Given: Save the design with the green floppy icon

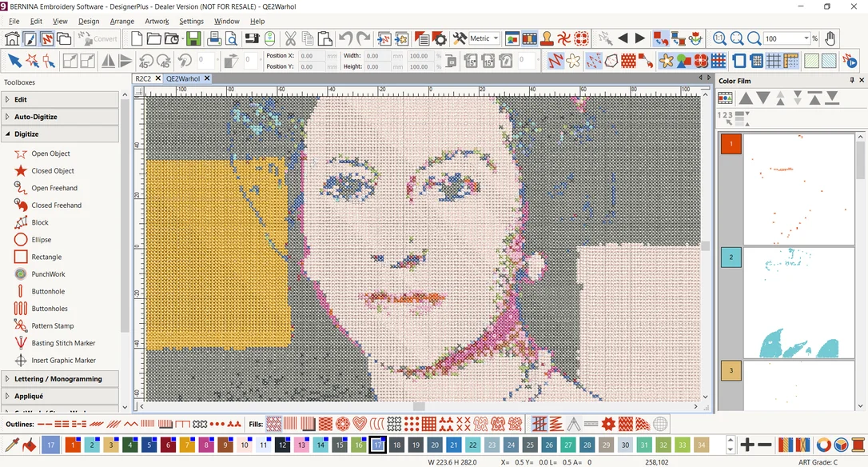Looking at the screenshot, I should click(193, 38).
